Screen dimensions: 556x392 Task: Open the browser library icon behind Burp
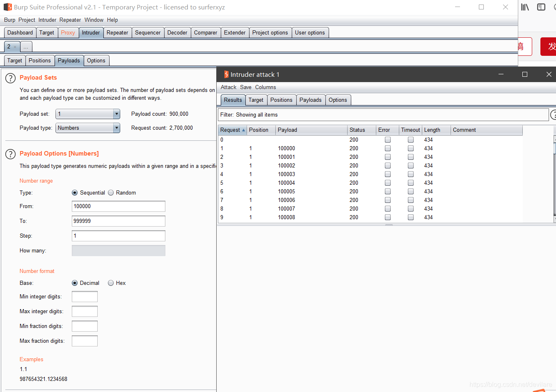pos(525,7)
